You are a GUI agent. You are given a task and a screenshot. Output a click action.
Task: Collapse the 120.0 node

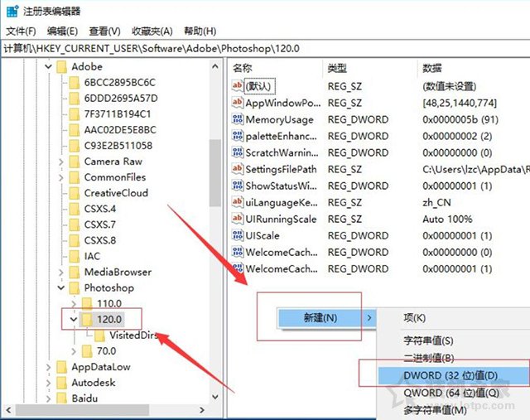pyautogui.click(x=74, y=319)
